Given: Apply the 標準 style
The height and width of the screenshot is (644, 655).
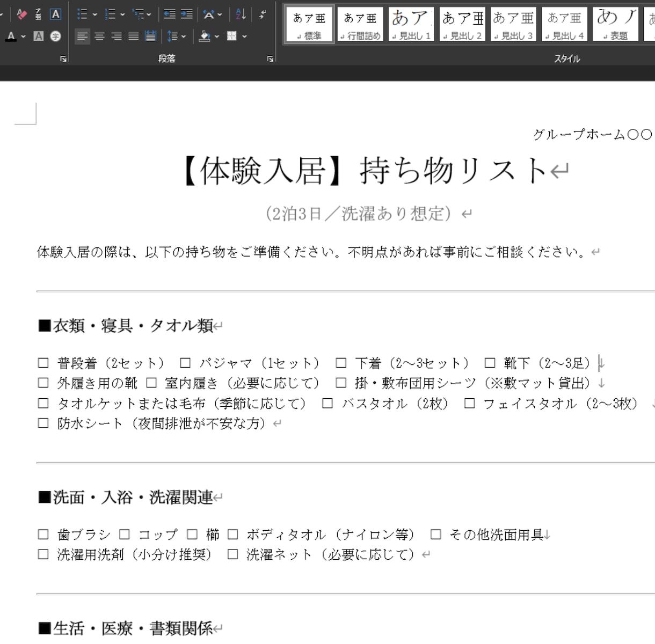Looking at the screenshot, I should pyautogui.click(x=309, y=24).
